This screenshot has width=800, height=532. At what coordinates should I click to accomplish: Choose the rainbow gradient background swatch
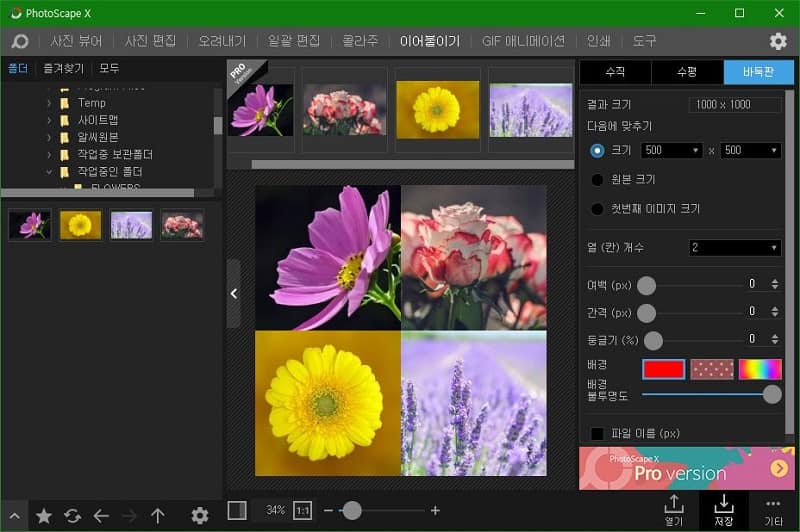tap(760, 369)
